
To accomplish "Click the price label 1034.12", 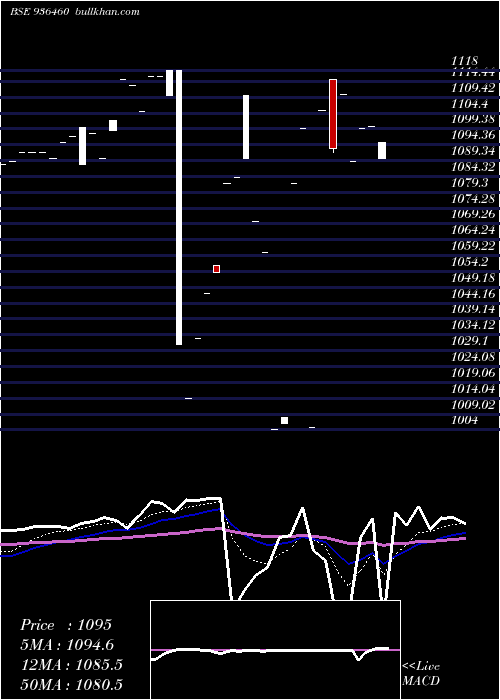I will [x=473, y=325].
